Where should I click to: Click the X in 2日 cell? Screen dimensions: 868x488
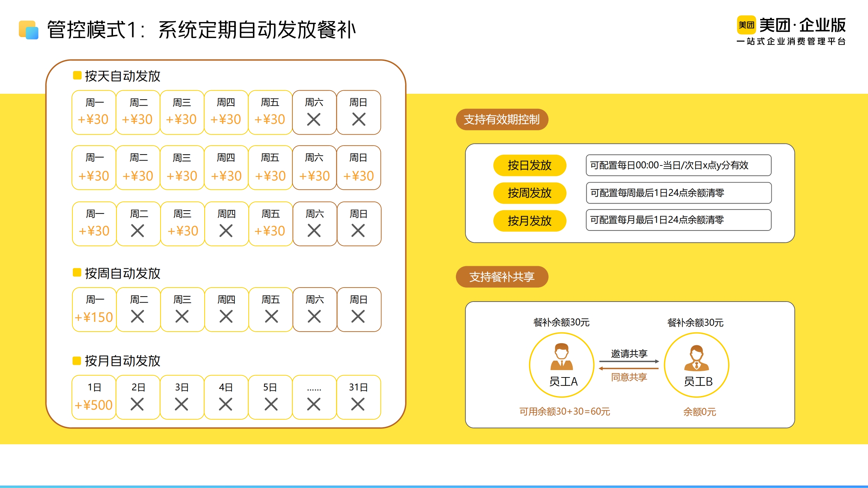click(x=137, y=404)
